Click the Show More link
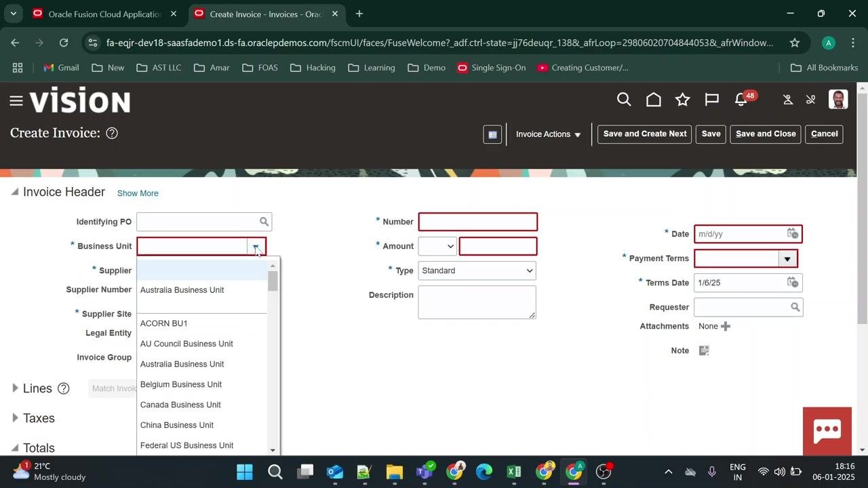The image size is (868, 488). pos(138,193)
